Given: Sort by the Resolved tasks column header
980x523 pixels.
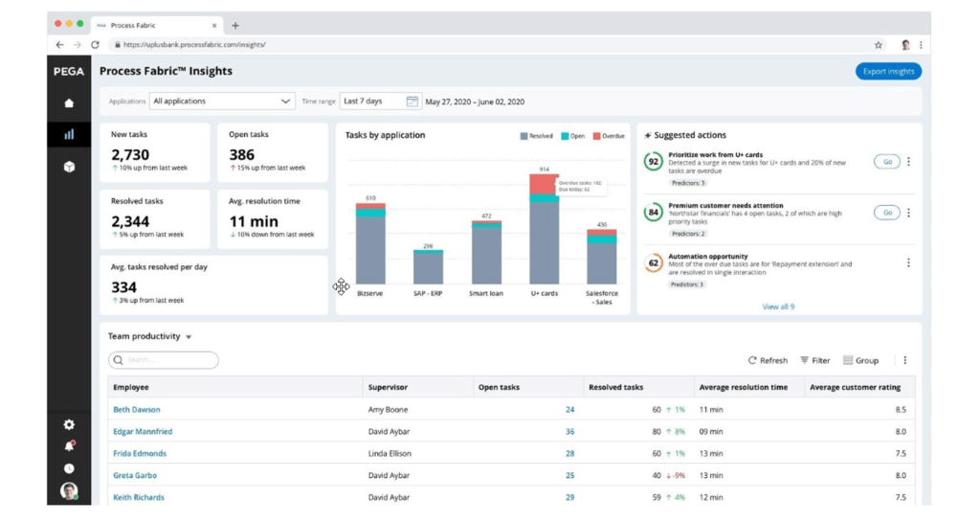Looking at the screenshot, I should tap(615, 387).
